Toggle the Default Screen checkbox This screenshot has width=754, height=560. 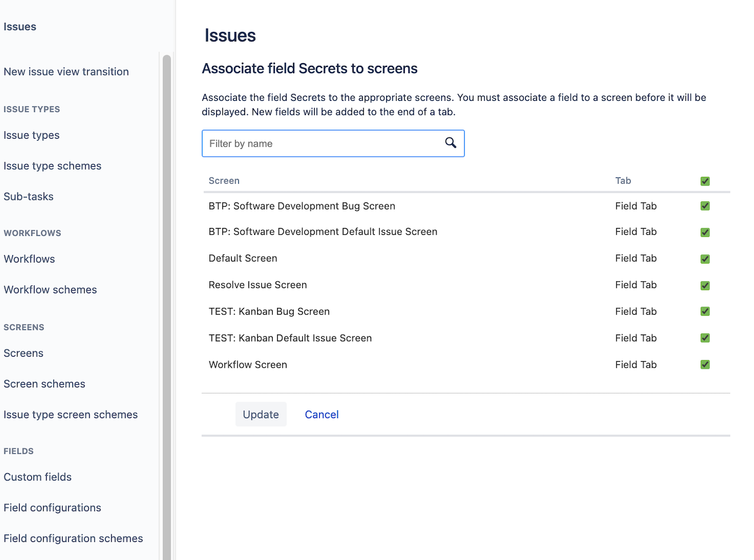click(x=705, y=259)
